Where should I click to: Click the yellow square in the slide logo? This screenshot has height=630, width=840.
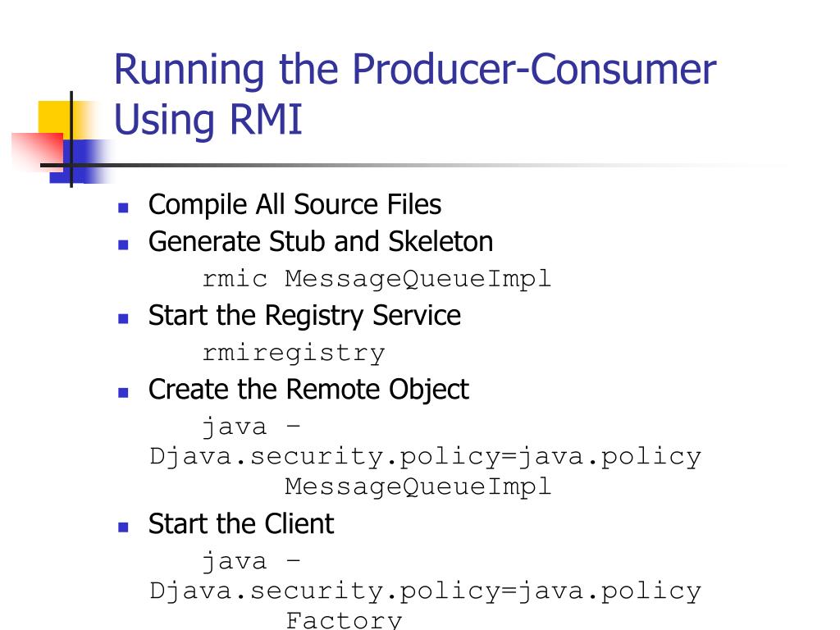coord(53,118)
